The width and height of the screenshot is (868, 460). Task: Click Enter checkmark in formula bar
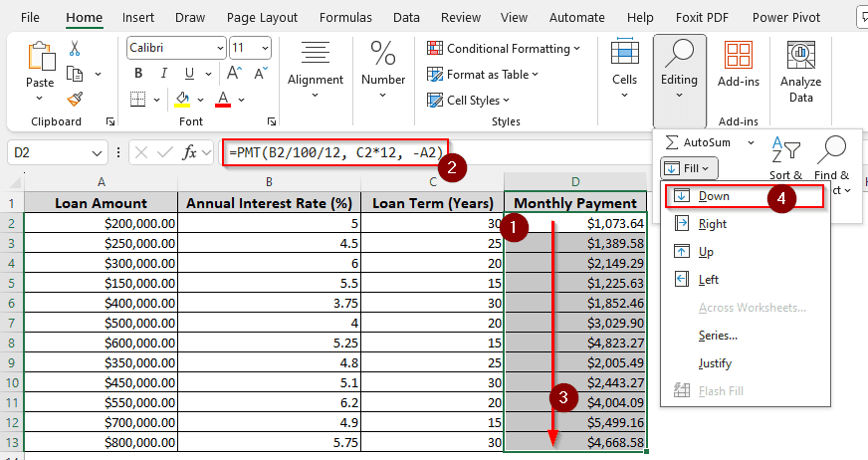[x=164, y=152]
